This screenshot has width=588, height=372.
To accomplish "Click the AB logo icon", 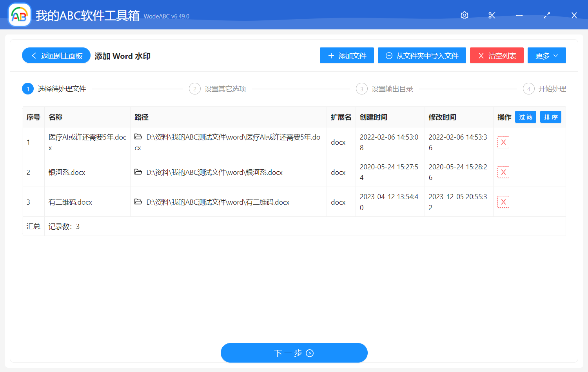I will [x=19, y=15].
